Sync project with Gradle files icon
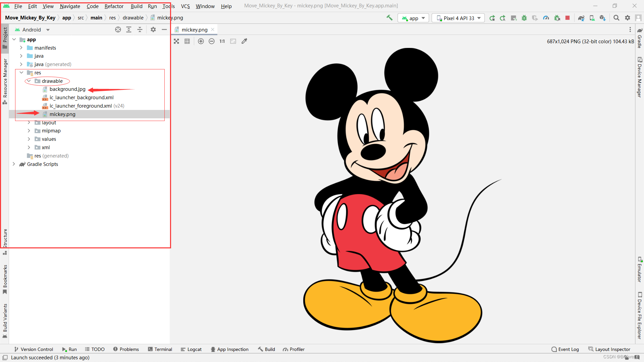Viewport: 644px width, 362px height. point(581,18)
